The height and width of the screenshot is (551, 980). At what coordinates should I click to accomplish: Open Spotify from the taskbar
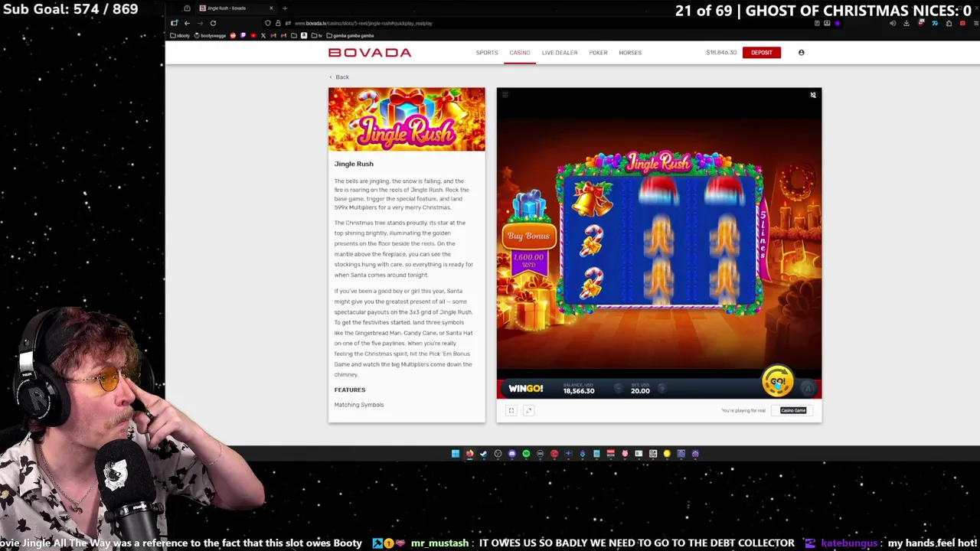point(526,454)
